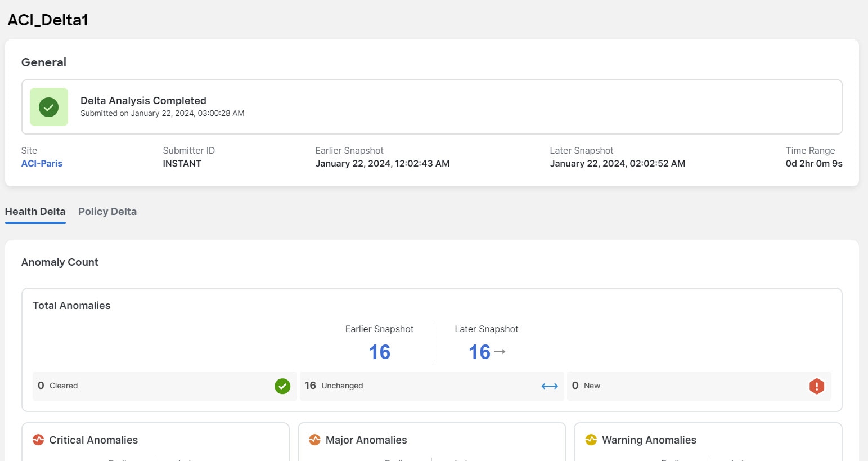Click the Earlier Snapshot count 16
868x461 pixels.
tap(380, 352)
